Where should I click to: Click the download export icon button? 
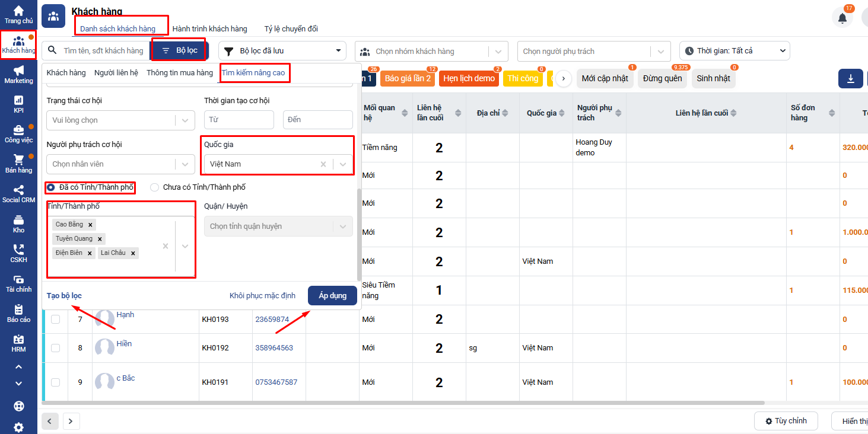(850, 79)
